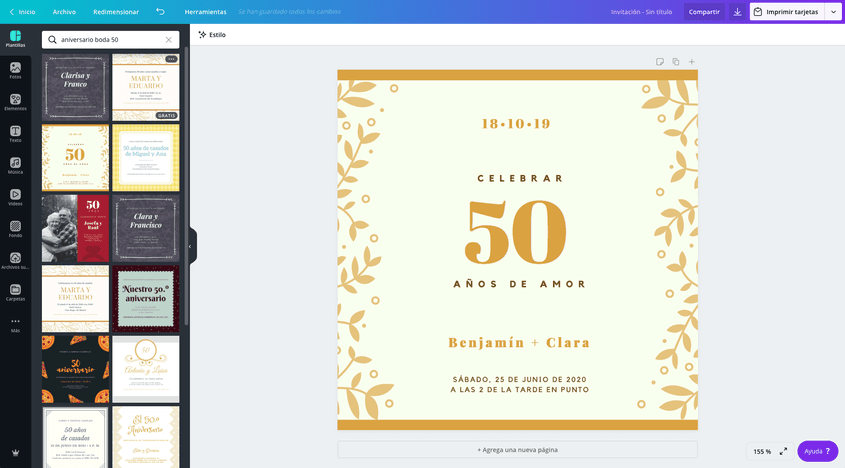The height and width of the screenshot is (468, 845).
Task: Open the Vídeos sidebar section
Action: click(15, 197)
